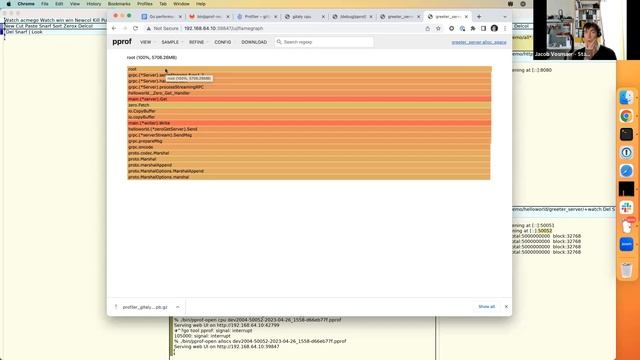Screen dimensions: 640x360
Task: Open the Edit menu in menu bar
Action: (x=59, y=4)
